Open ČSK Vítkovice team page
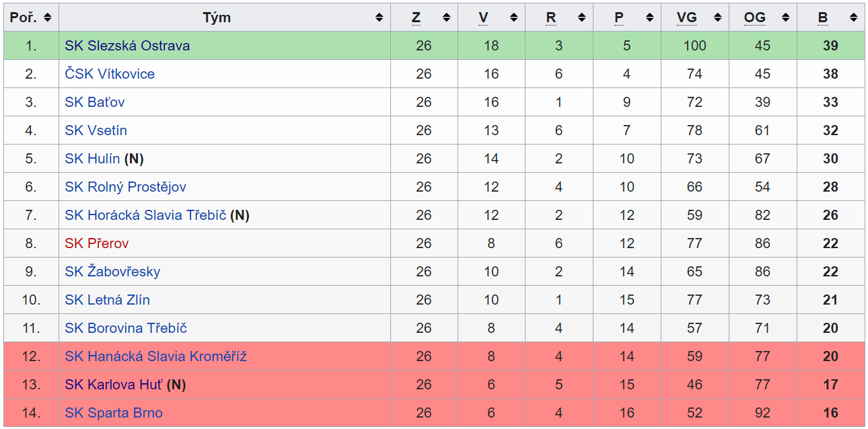868x429 pixels. pos(110,74)
